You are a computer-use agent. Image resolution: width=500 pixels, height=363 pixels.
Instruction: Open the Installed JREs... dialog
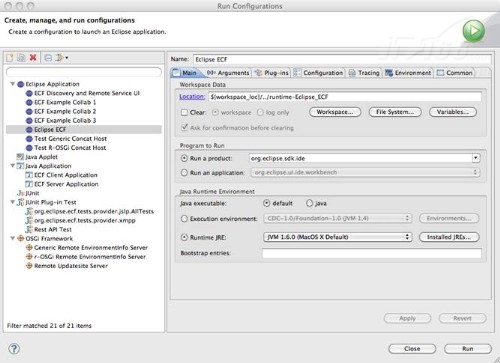coord(449,237)
